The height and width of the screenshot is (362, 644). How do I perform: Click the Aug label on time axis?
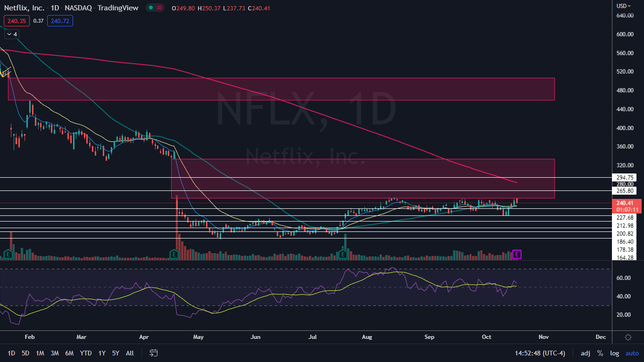[x=368, y=337]
